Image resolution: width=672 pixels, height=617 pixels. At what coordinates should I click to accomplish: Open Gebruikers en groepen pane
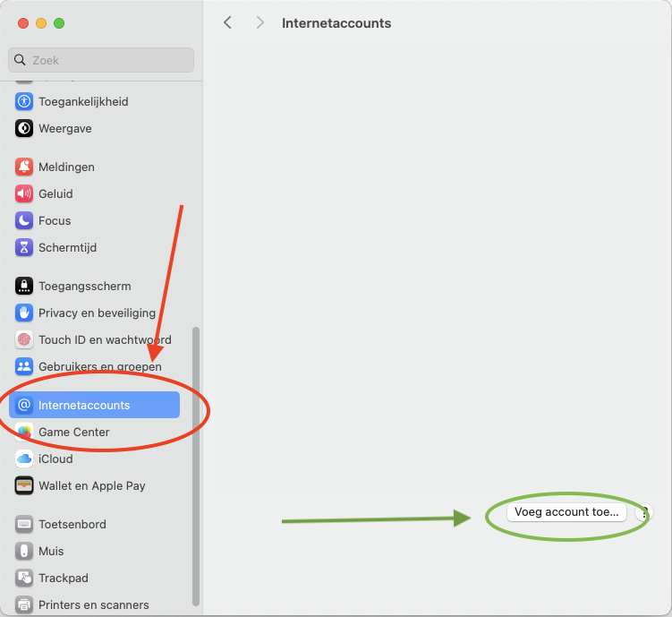tap(99, 366)
